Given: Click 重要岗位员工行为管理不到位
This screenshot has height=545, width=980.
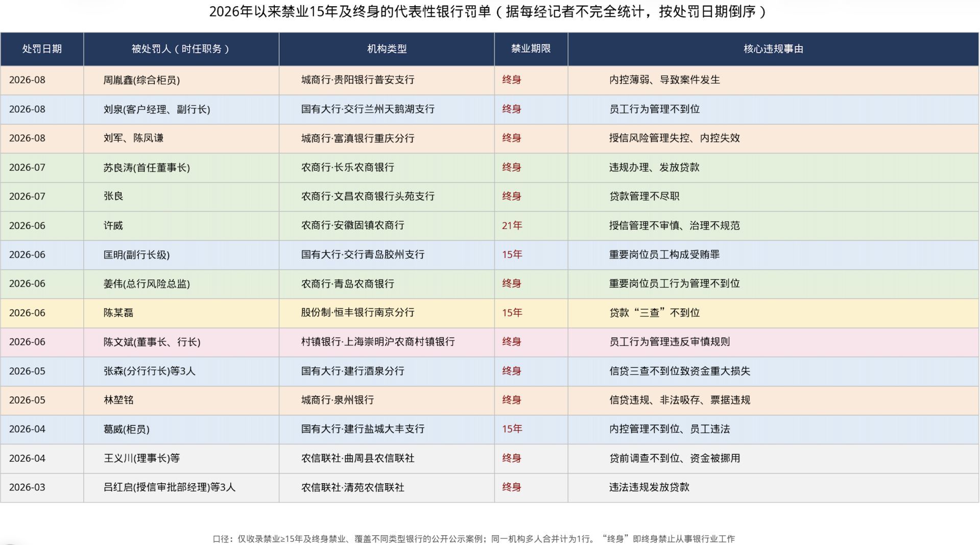Looking at the screenshot, I should 674,283.
